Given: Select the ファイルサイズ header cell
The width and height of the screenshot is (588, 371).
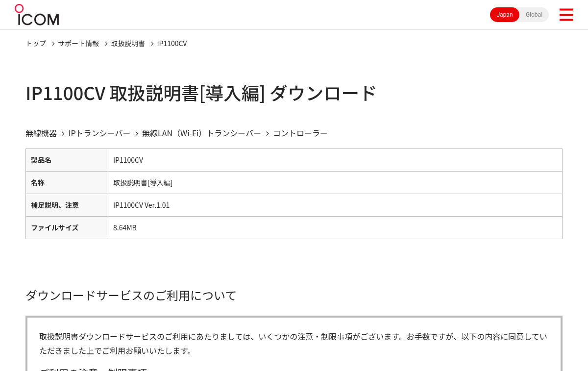Looking at the screenshot, I should click(67, 227).
